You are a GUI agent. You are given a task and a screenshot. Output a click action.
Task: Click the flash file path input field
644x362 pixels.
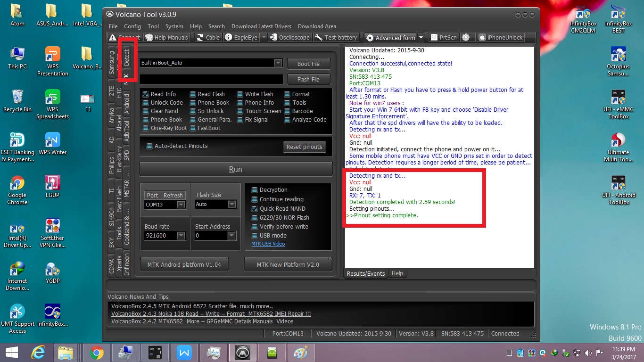point(211,79)
